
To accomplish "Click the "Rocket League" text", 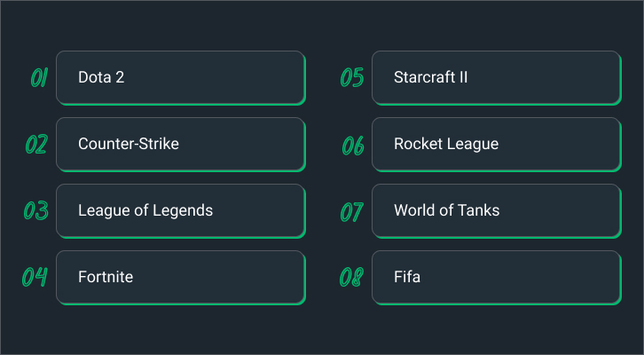I will 446,144.
